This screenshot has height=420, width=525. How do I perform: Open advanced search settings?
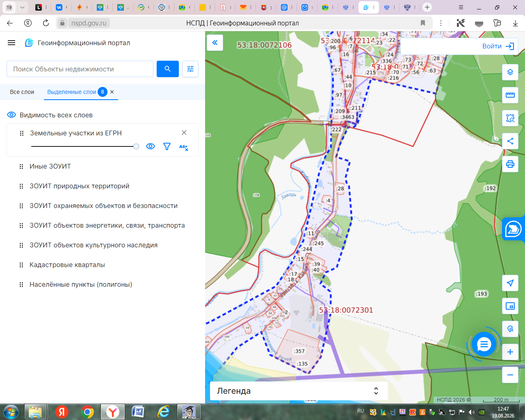[x=190, y=69]
